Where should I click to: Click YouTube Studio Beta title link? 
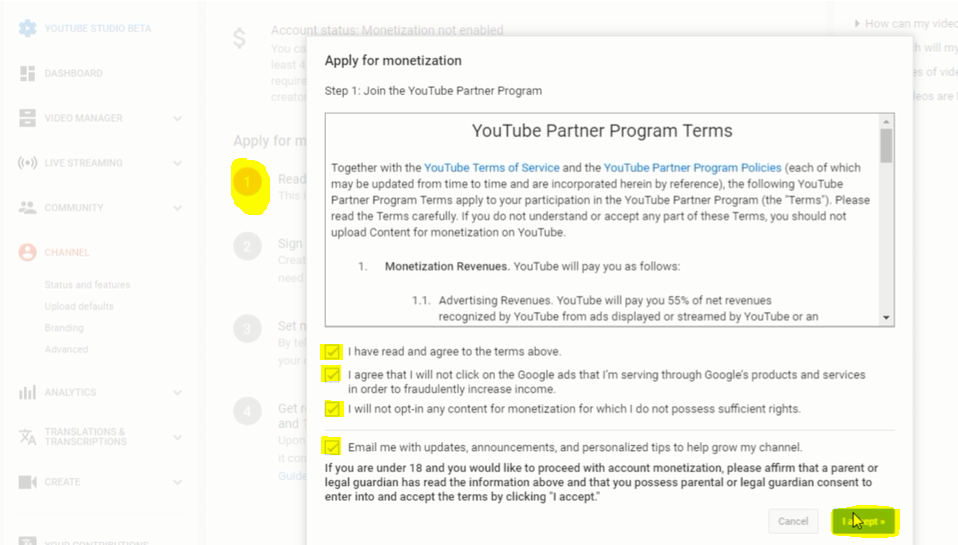point(98,28)
